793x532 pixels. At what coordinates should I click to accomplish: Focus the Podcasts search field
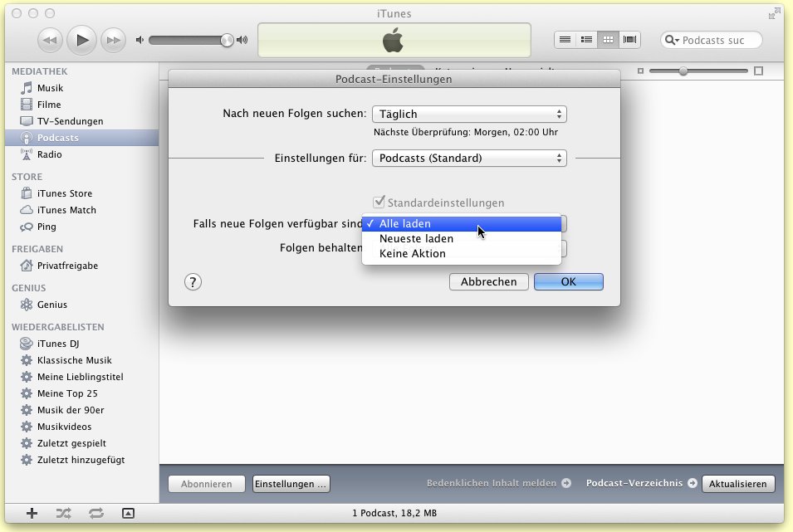(x=712, y=40)
